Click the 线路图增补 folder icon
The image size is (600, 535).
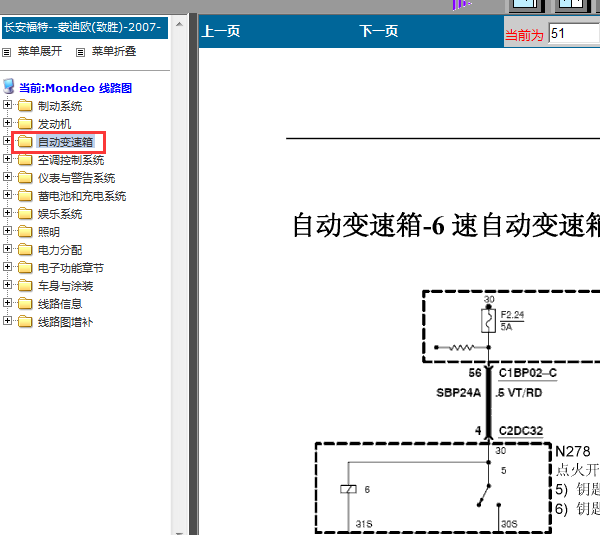point(25,321)
